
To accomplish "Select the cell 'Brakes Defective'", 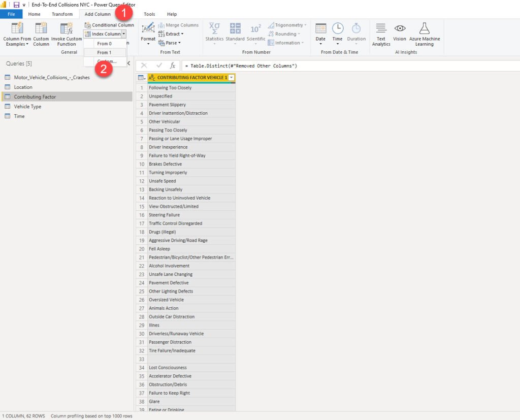I will point(191,164).
